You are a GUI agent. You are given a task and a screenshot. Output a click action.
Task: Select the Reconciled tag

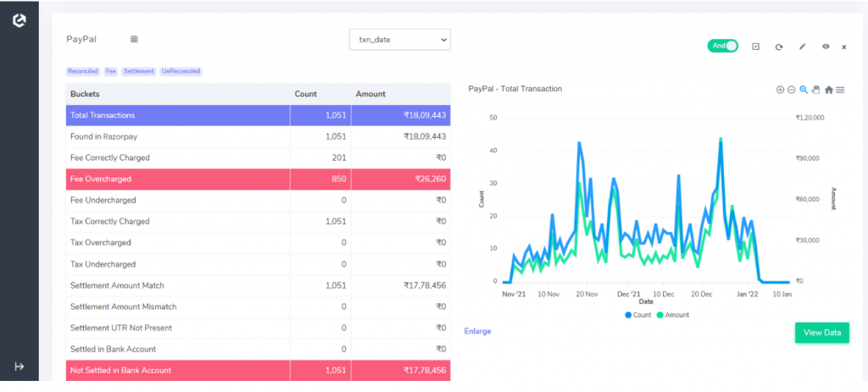click(x=82, y=71)
